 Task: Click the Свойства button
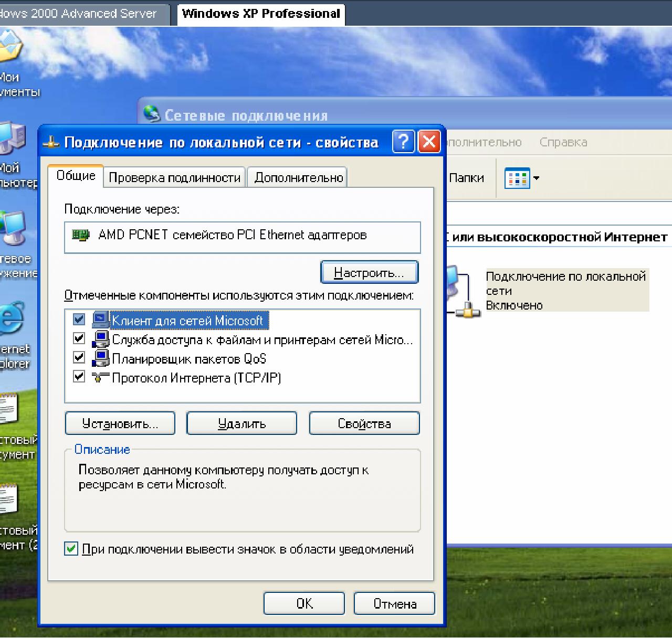click(364, 423)
